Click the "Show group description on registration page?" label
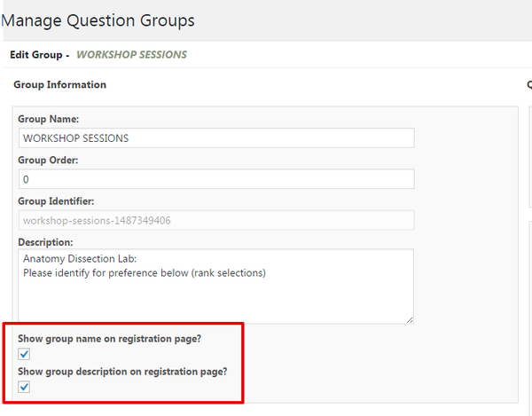The width and height of the screenshot is (532, 416). click(122, 372)
